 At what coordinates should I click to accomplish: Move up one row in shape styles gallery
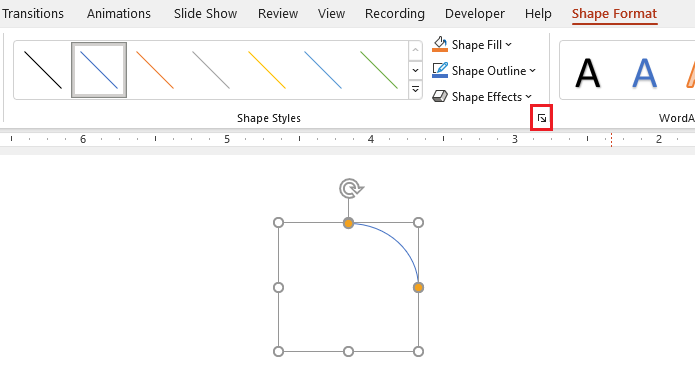415,51
